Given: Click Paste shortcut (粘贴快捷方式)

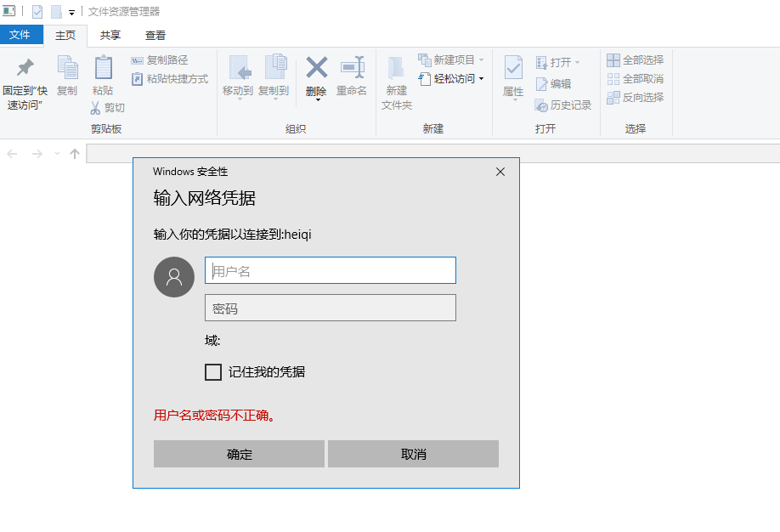Looking at the screenshot, I should click(x=170, y=79).
